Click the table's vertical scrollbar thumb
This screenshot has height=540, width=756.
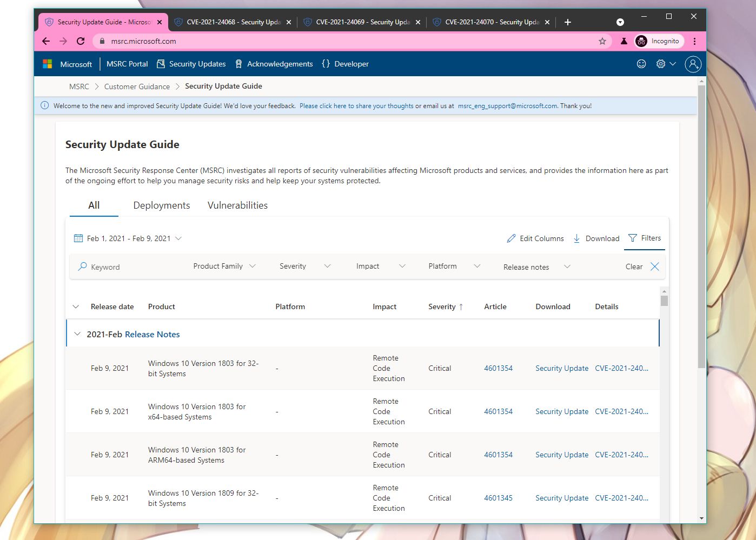[x=664, y=301]
